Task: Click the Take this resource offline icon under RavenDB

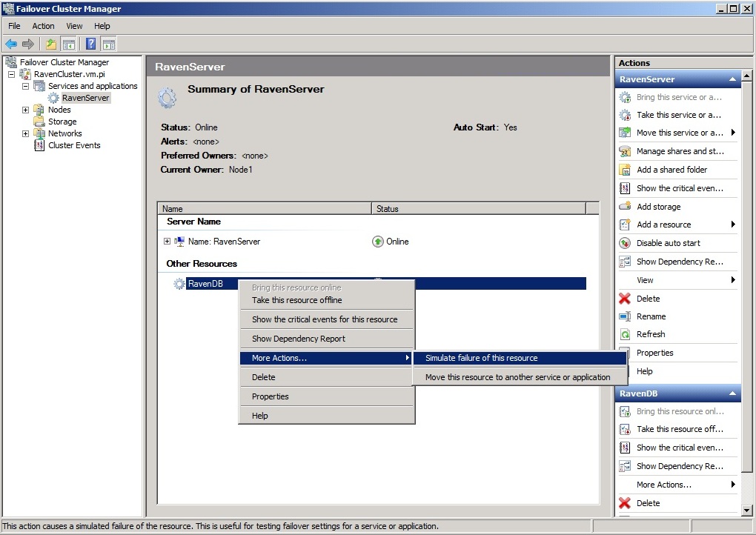Action: pyautogui.click(x=625, y=430)
